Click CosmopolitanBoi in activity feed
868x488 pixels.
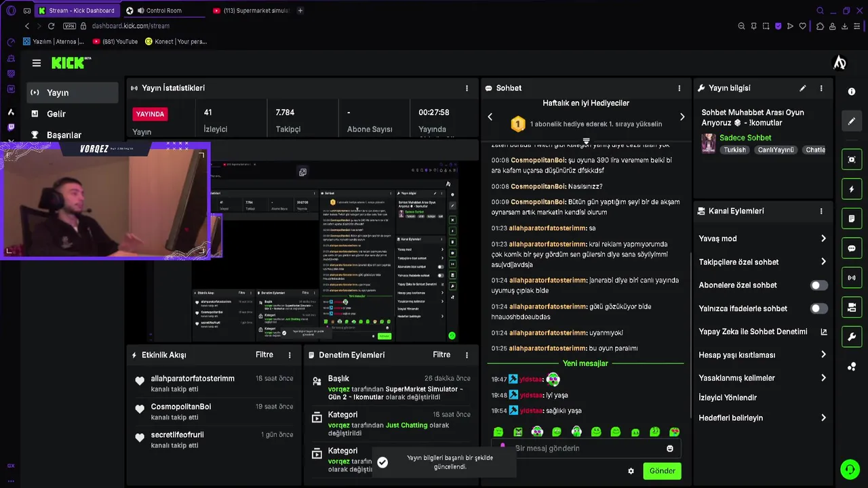click(x=181, y=407)
